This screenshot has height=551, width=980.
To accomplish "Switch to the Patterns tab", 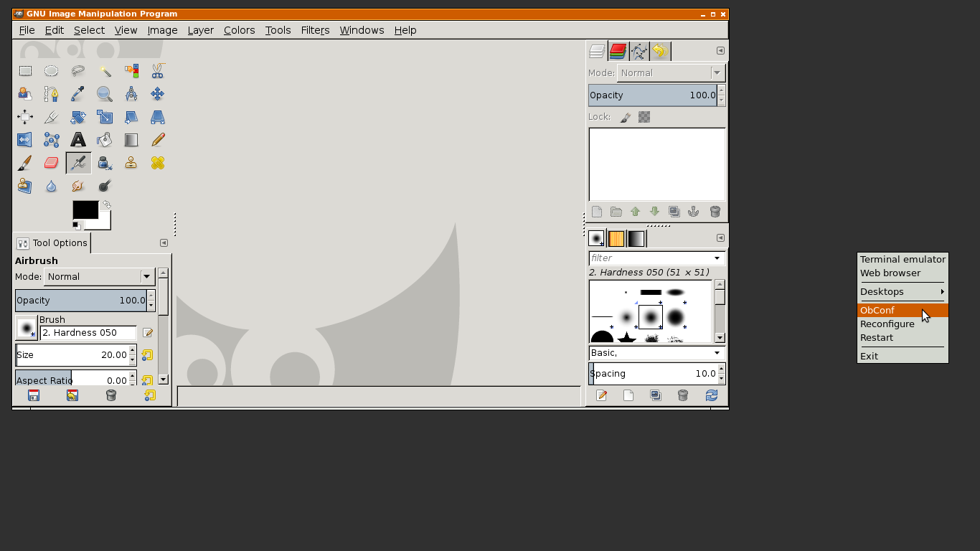I will 616,238.
